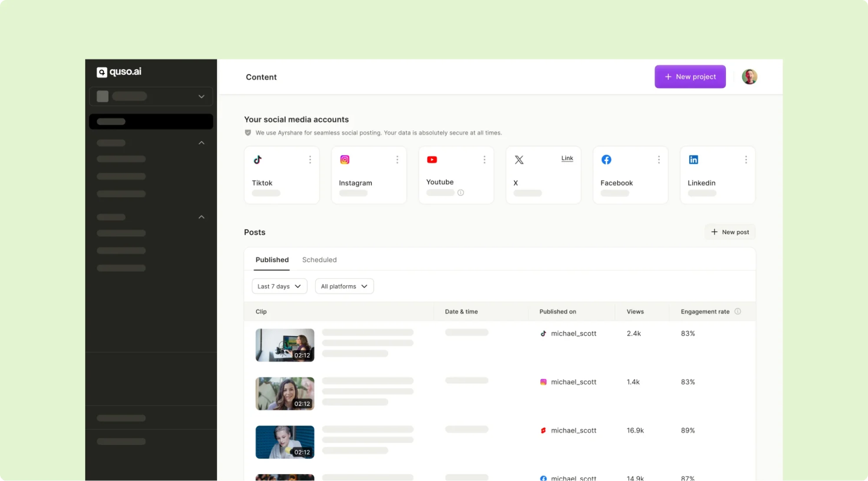Click the third video thumbnail
The image size is (868, 481).
click(284, 441)
